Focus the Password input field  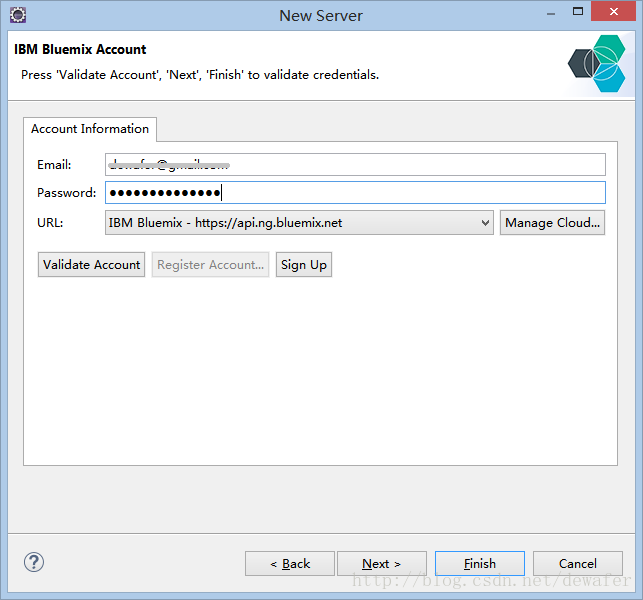coord(355,192)
